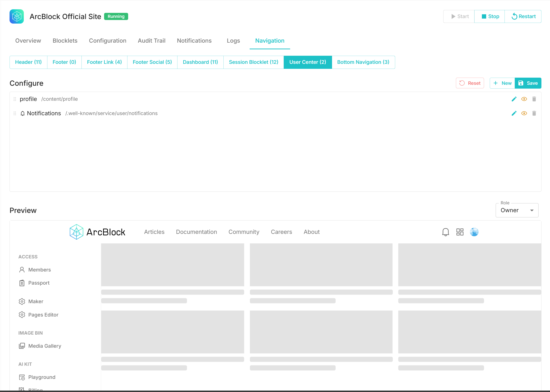The width and height of the screenshot is (550, 392).
Task: Add a New navigation item
Action: 502,83
